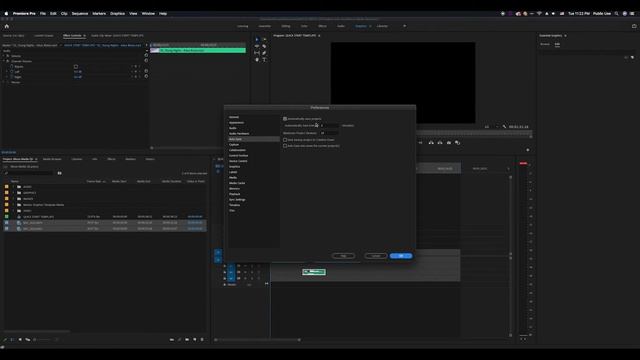The image size is (640, 360).
Task: Expand the Panner effect group
Action: pos(4,82)
